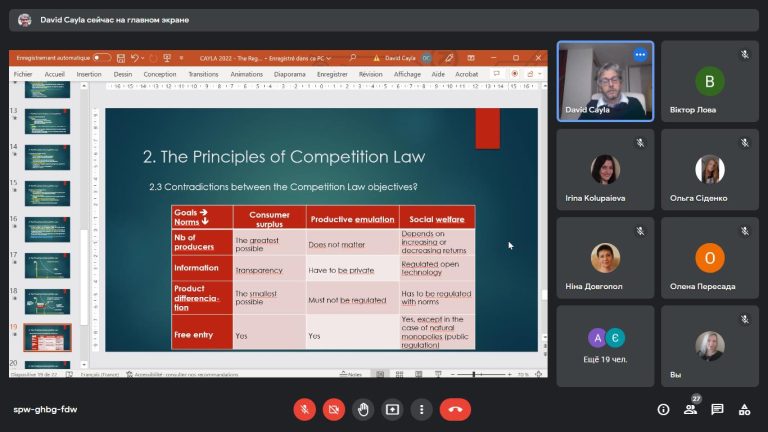Open the Diaporama tab
768x432 pixels.
pyautogui.click(x=289, y=74)
